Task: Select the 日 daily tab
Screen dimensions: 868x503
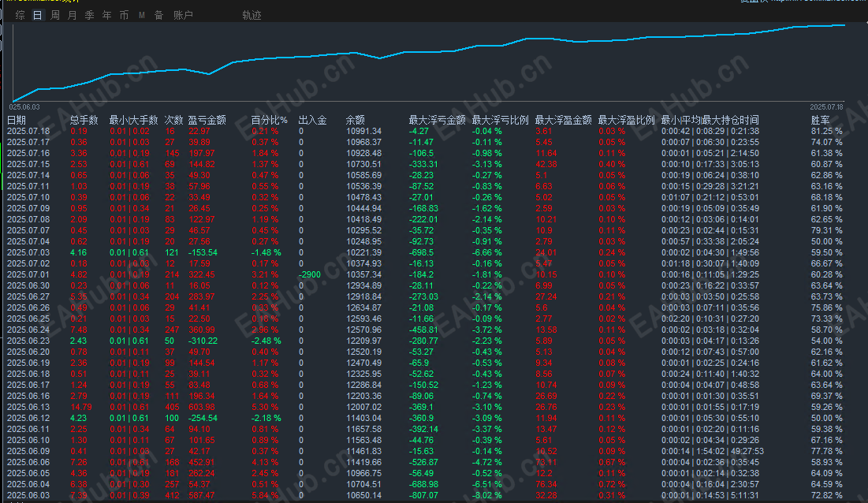Action: point(38,15)
